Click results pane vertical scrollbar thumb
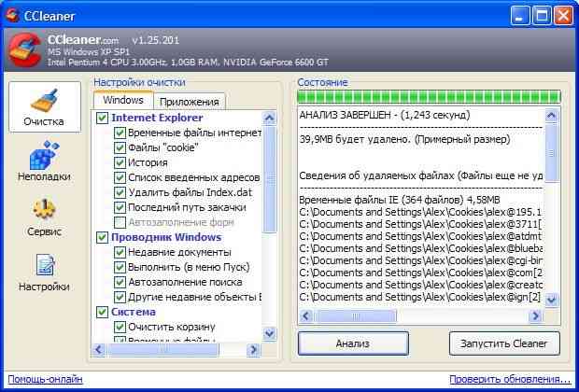The width and height of the screenshot is (579, 392). (x=551, y=153)
